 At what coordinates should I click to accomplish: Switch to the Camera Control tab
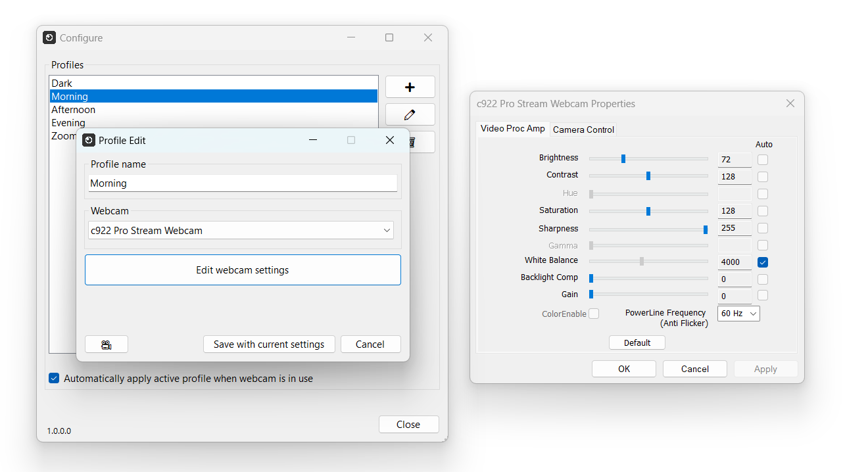tap(583, 129)
